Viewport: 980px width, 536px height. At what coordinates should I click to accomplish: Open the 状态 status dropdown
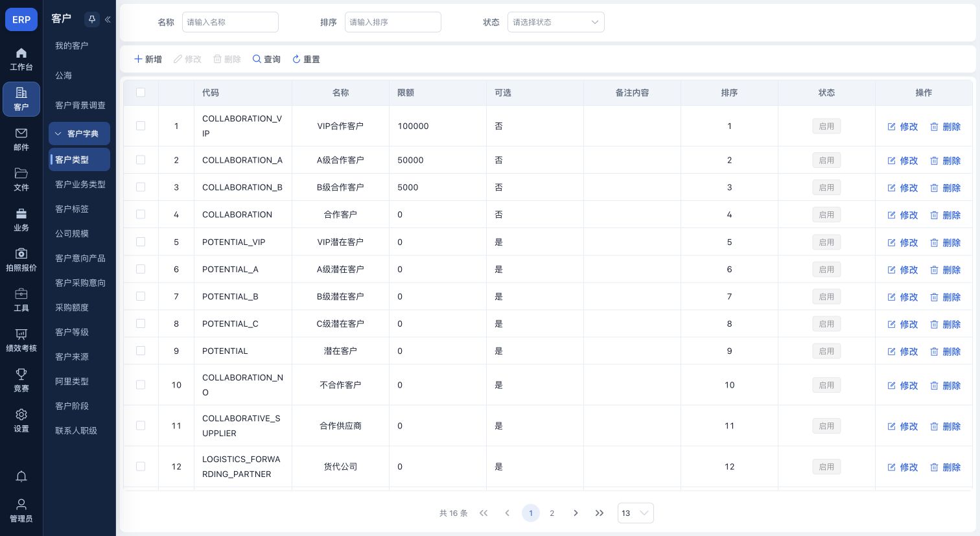[556, 22]
